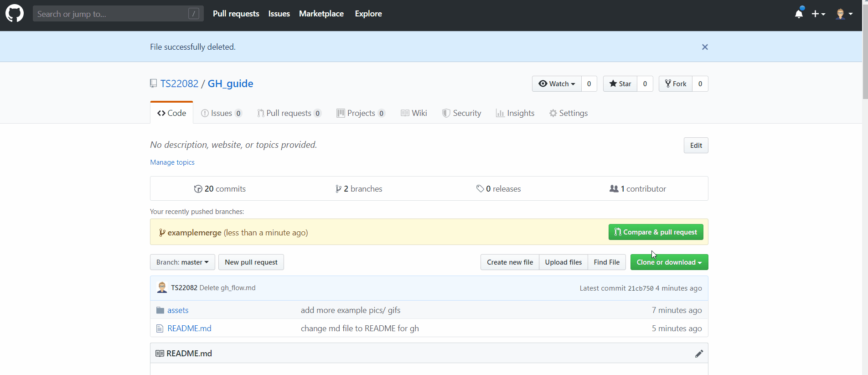The width and height of the screenshot is (868, 375).
Task: Click the 7 minutes ago timestamp
Action: click(677, 310)
